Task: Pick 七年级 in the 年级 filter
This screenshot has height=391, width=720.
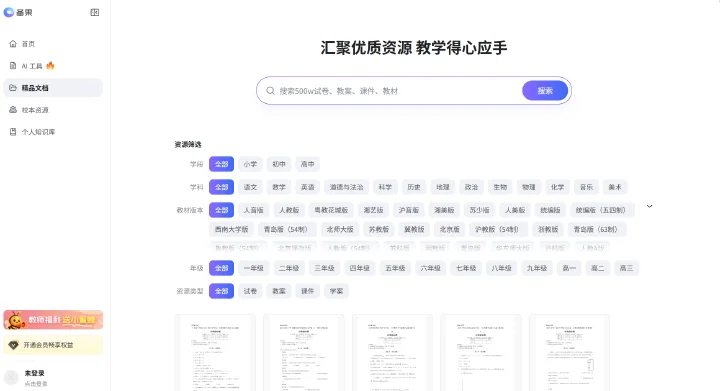Action: click(x=466, y=268)
